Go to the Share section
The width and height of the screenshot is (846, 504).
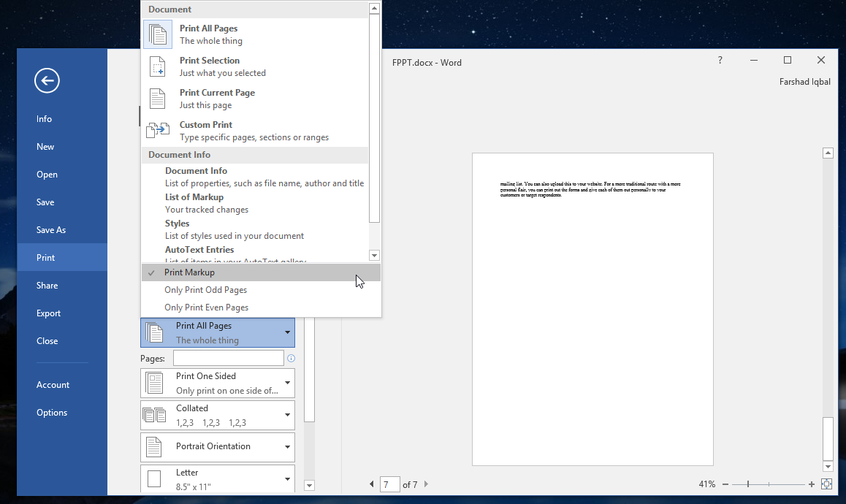[x=47, y=286]
